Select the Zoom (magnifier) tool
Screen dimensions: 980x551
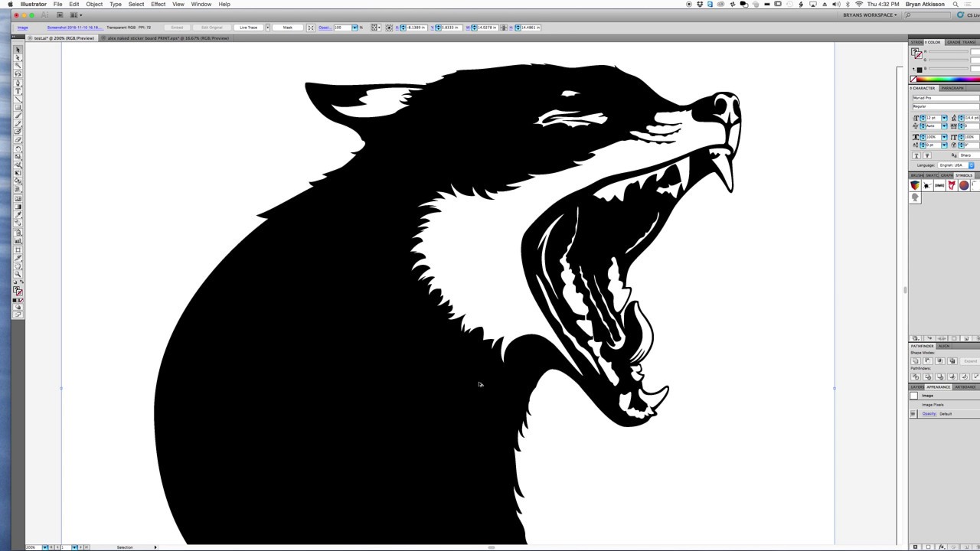click(18, 274)
